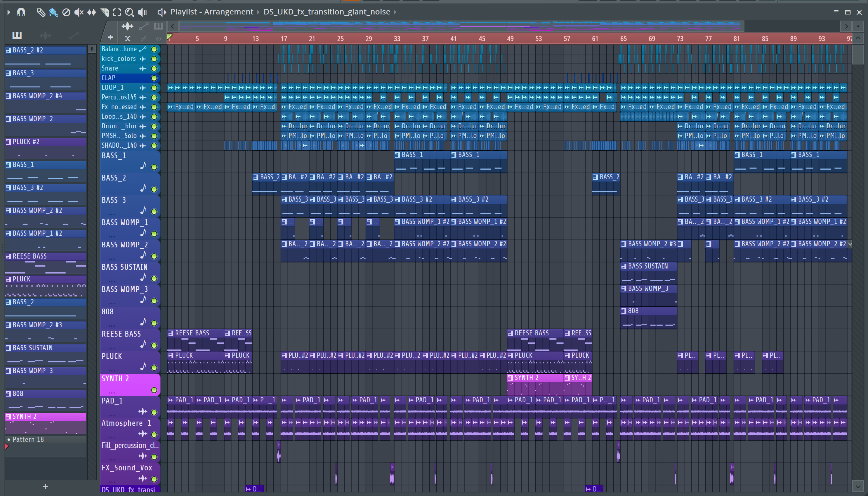The height and width of the screenshot is (496, 868).
Task: Toggle the automation clip focus icon
Action: (x=144, y=26)
